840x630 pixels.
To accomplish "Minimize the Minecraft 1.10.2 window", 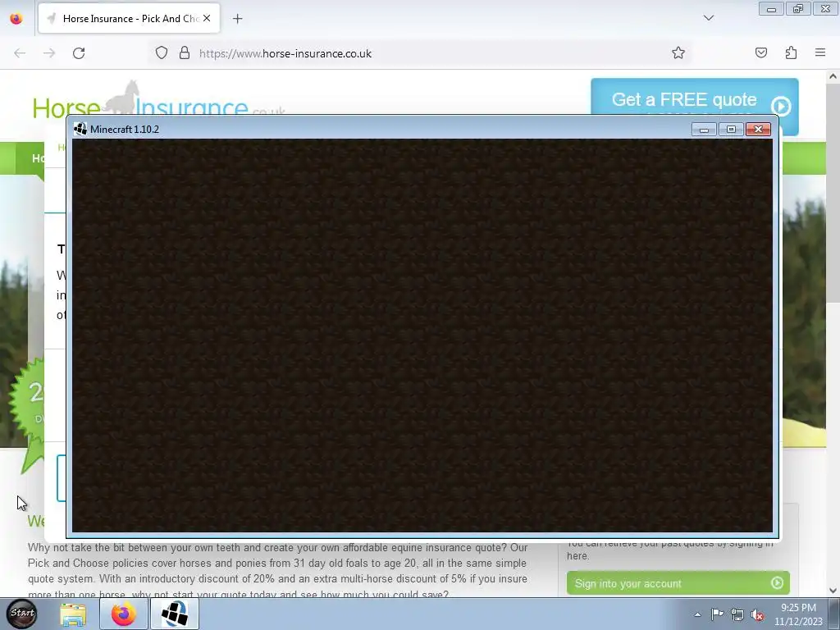I will [x=704, y=129].
